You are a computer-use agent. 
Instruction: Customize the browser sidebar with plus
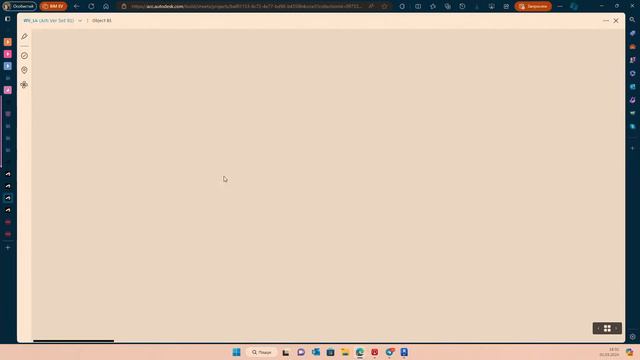[632, 148]
